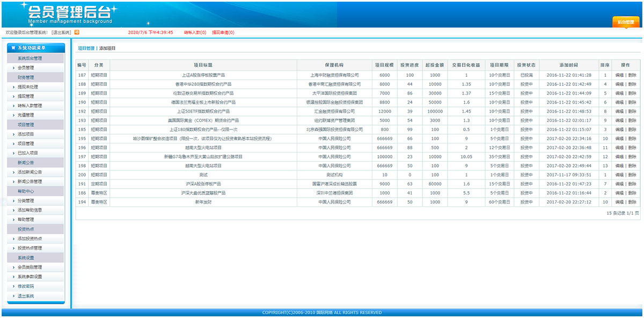Image resolution: width=644 pixels, height=318 pixels.
Task: Click the arrow chevron beside 会员管理
Action: pyautogui.click(x=13, y=68)
